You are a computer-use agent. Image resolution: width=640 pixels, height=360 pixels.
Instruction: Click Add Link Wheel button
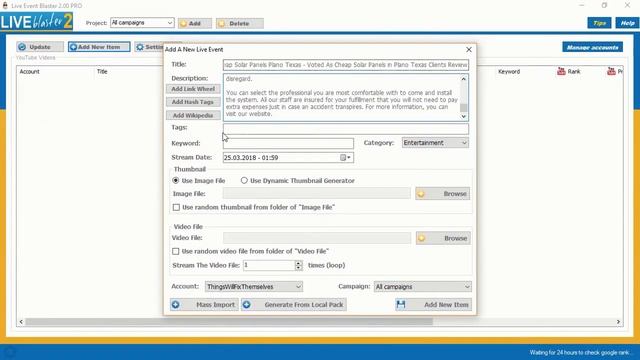(x=193, y=89)
